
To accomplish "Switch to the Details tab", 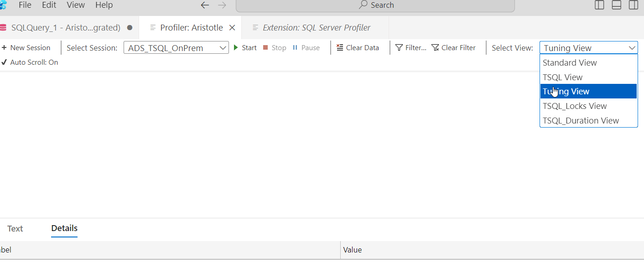I will pyautogui.click(x=64, y=228).
